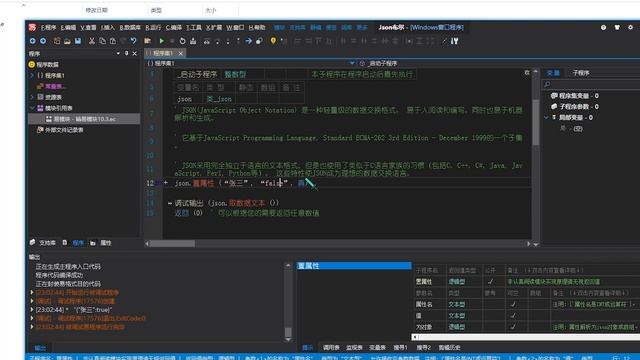
Task: Close the 程序集1 editor tab
Action: tap(180, 53)
